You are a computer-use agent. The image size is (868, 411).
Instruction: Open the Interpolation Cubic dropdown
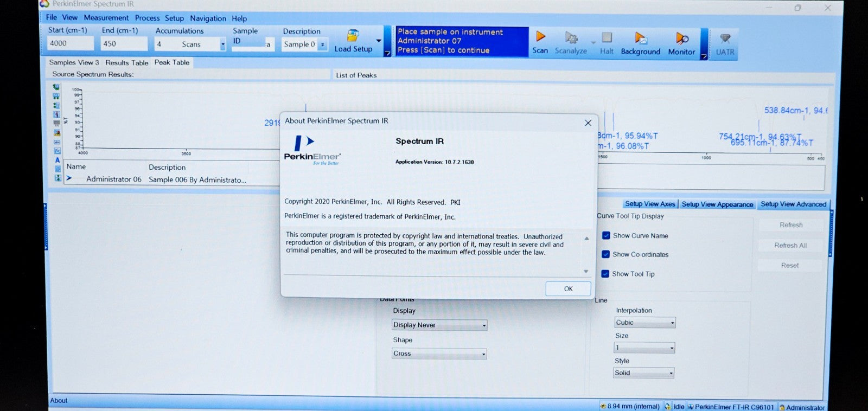(672, 323)
